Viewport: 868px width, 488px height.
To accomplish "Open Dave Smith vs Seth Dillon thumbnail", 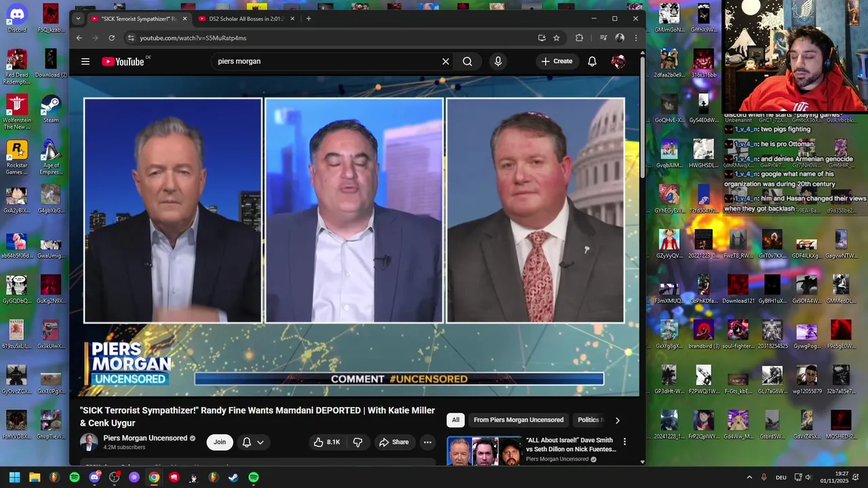I will pyautogui.click(x=484, y=451).
